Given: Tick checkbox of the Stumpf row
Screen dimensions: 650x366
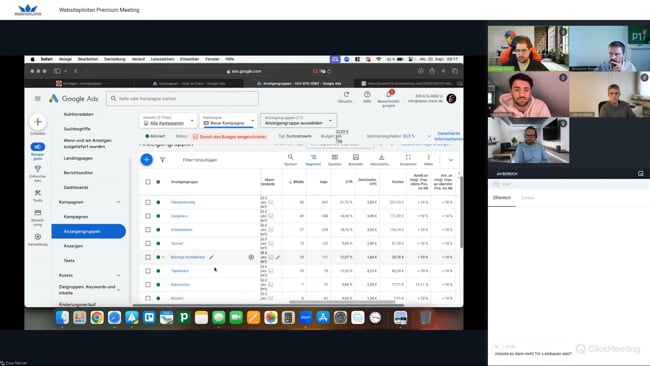Looking at the screenshot, I should (x=148, y=243).
